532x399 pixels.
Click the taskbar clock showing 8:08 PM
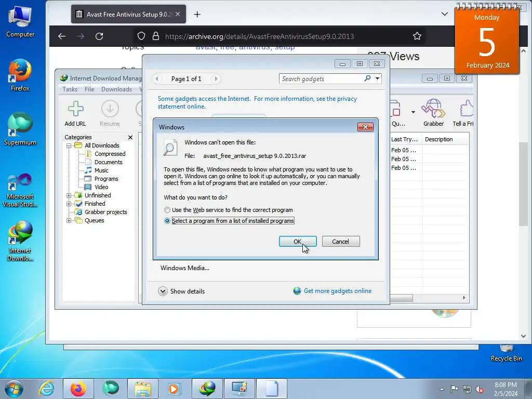[506, 389]
